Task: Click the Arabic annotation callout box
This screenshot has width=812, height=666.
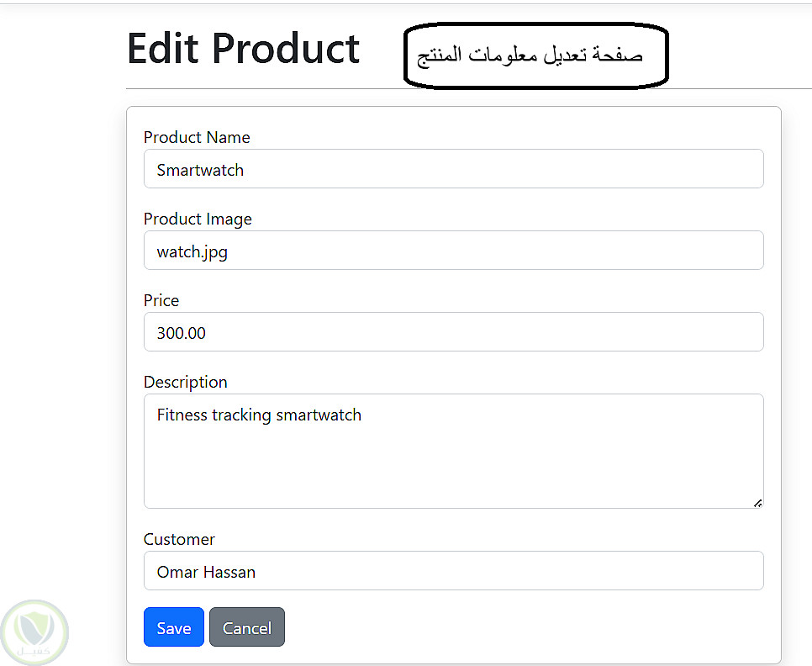Action: pyautogui.click(x=535, y=56)
